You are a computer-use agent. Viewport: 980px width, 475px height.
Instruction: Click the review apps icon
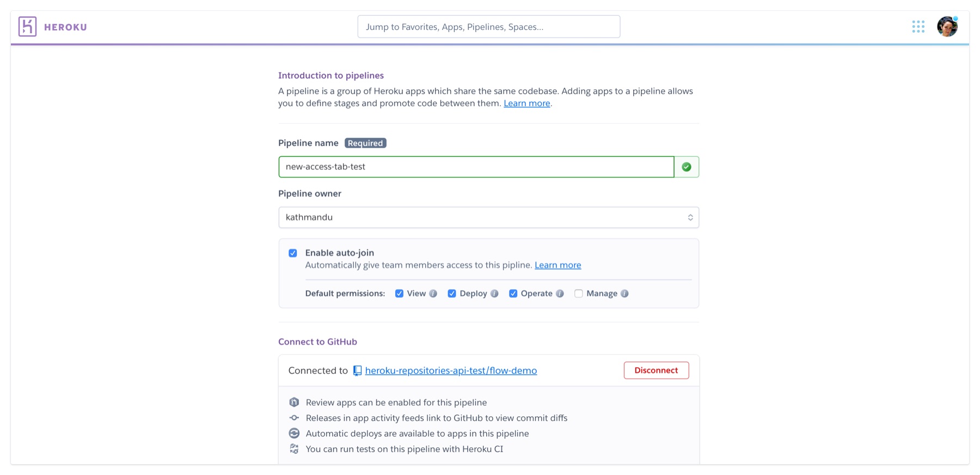tap(295, 402)
